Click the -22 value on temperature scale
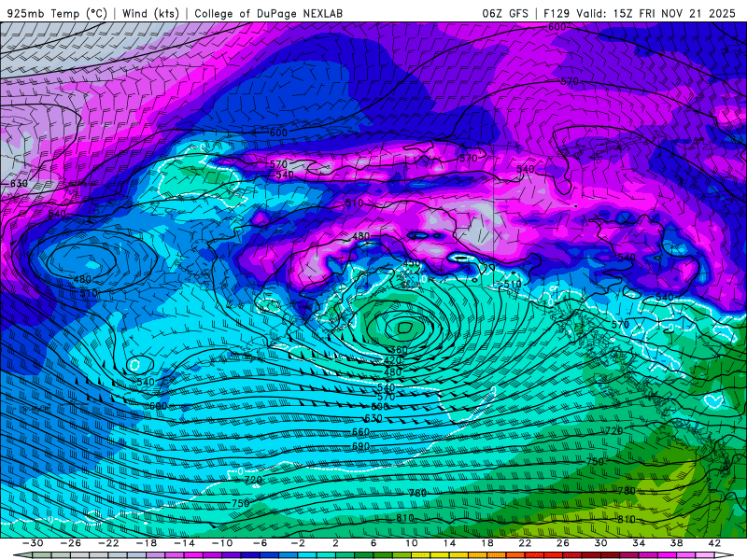Screen dimensions: 747x560 108,543
